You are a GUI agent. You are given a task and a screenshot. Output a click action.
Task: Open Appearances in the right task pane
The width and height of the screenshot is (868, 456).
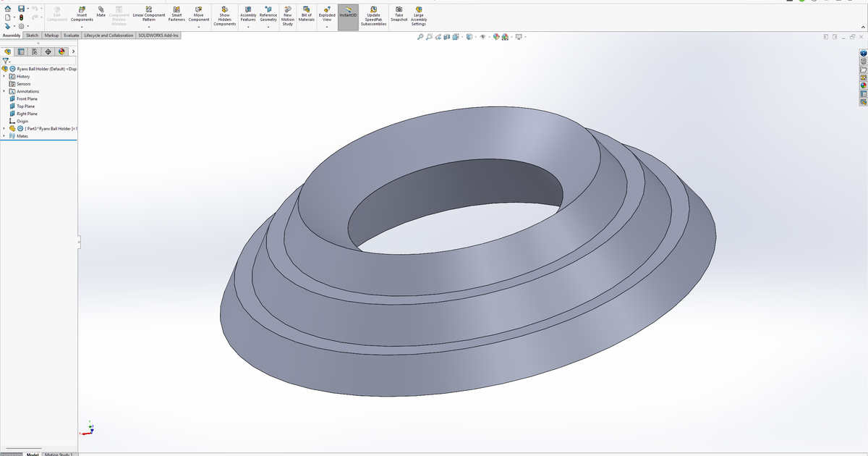pos(863,85)
